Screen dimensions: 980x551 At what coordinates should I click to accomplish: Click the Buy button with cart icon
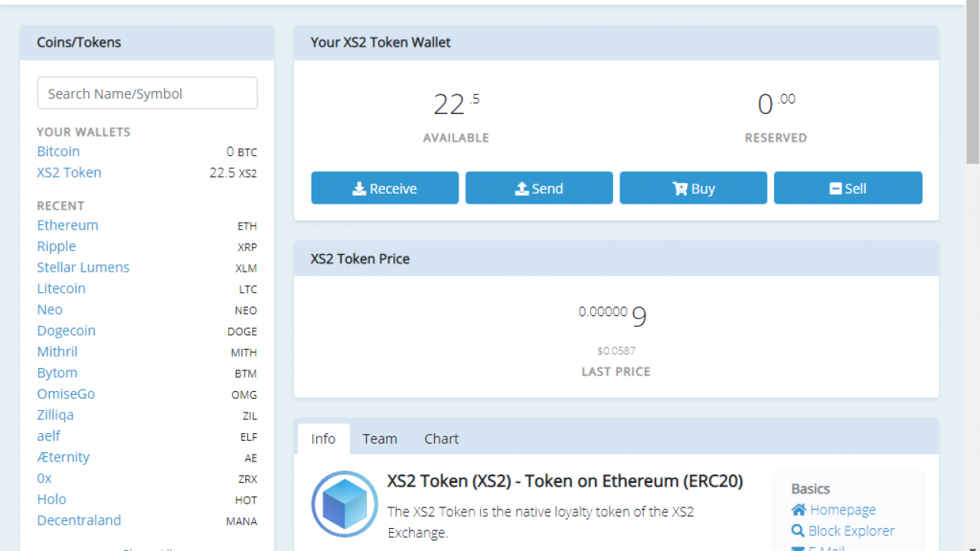(x=693, y=188)
